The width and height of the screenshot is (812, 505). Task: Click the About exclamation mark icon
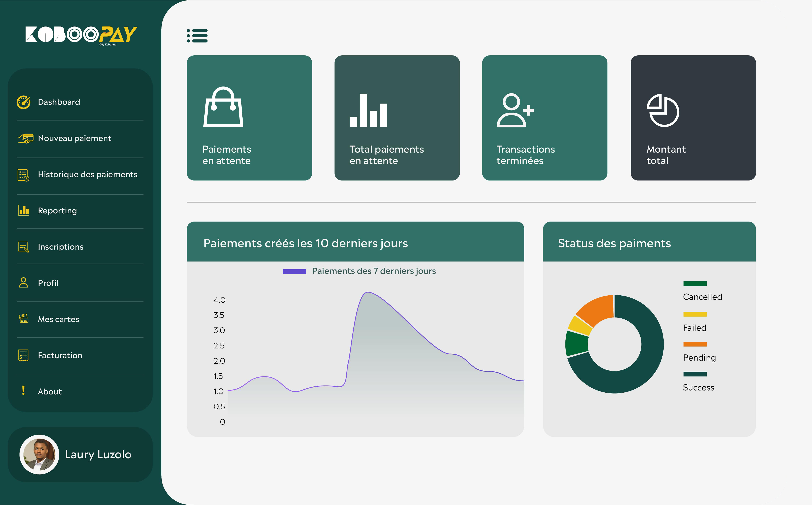[23, 390]
